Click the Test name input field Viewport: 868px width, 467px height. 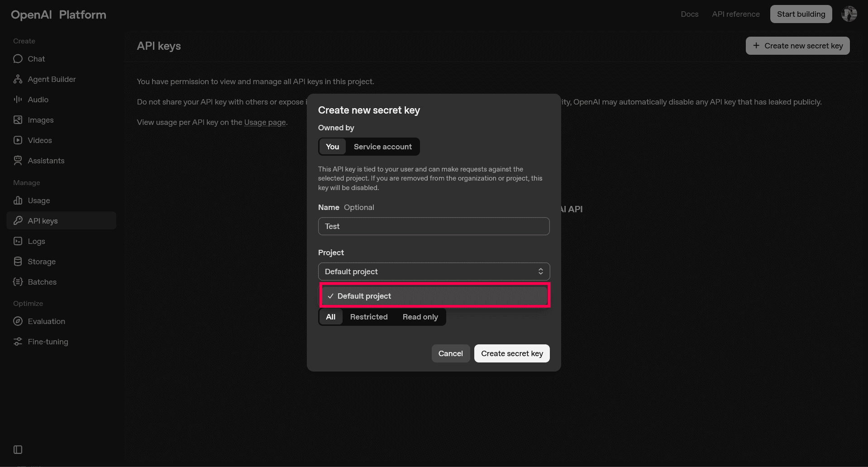click(x=434, y=226)
